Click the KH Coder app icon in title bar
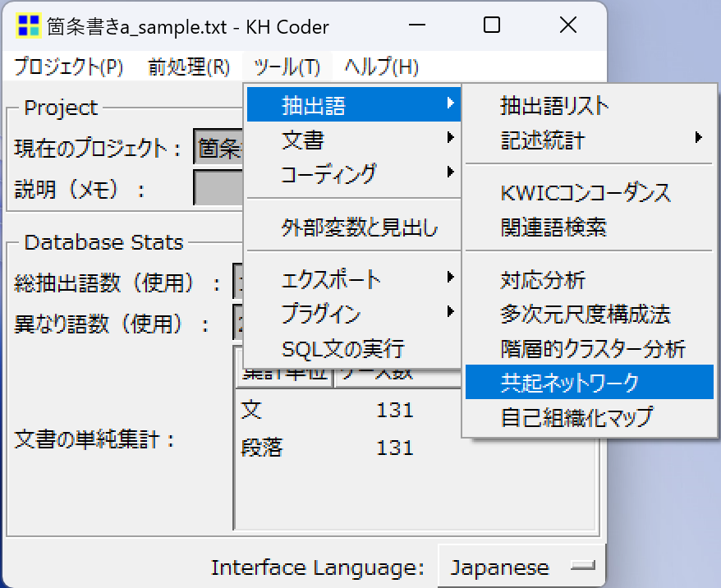721x588 pixels. (28, 25)
